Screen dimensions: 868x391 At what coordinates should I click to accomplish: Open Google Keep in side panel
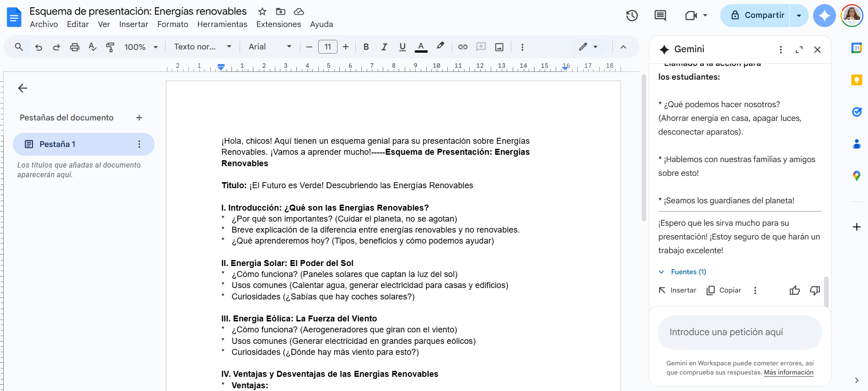(857, 80)
